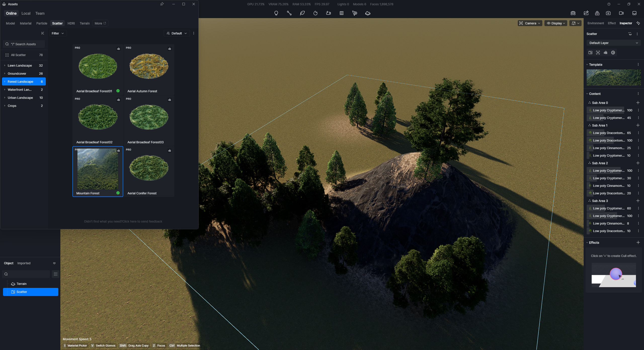Screen dimensions: 644x350
Task: Select the Aerial Autumn Forest thumbnail
Action: click(149, 66)
